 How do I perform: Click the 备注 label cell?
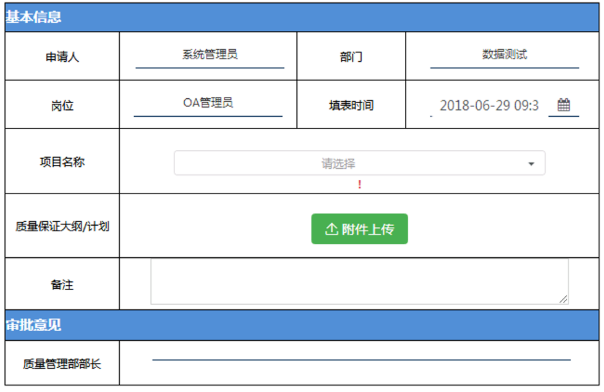[62, 284]
